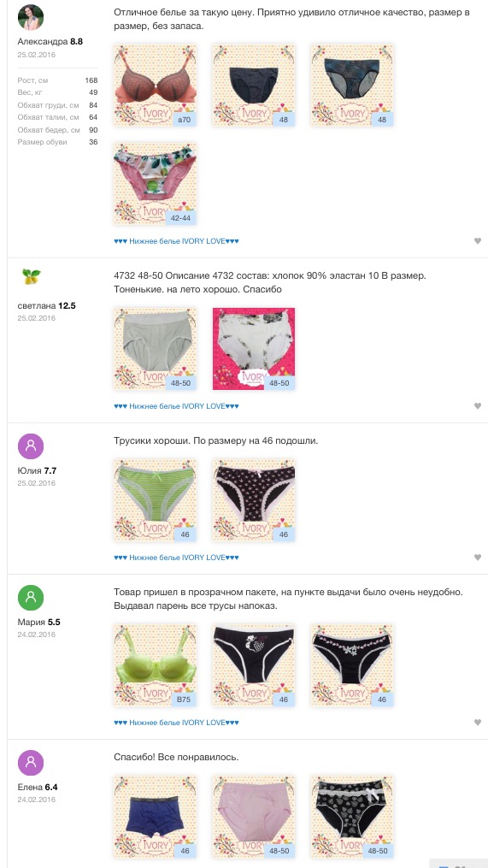Open the red background thumbnail sized 48-50
Image resolution: width=488 pixels, height=868 pixels.
[254, 349]
